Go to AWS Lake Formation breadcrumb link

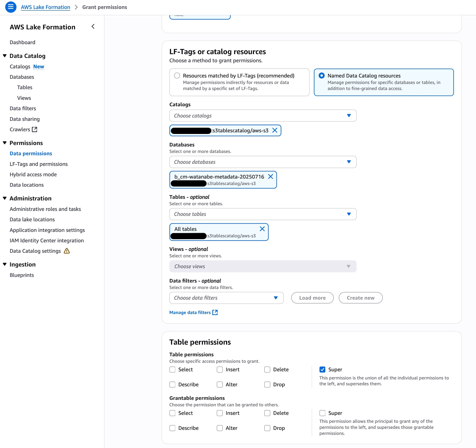coord(45,7)
